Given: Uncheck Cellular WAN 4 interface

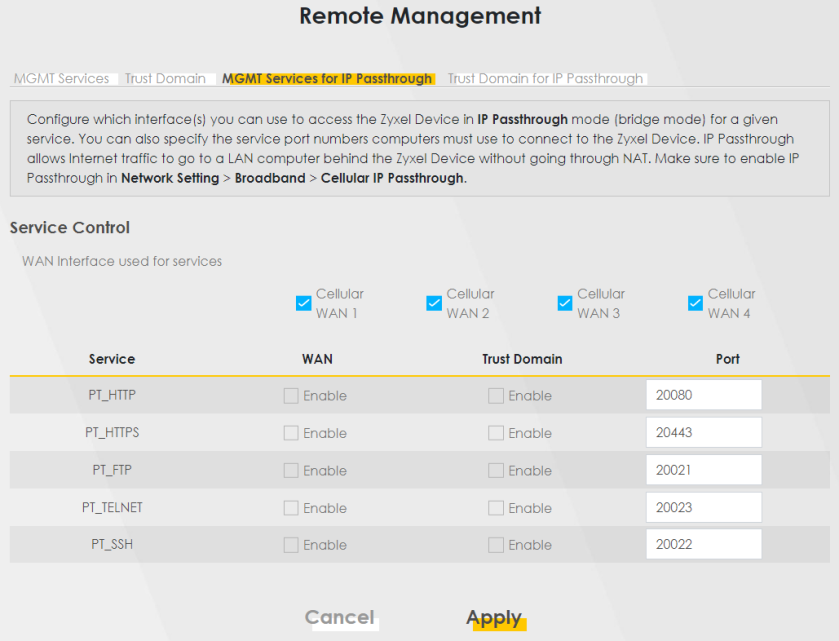Looking at the screenshot, I should 696,304.
